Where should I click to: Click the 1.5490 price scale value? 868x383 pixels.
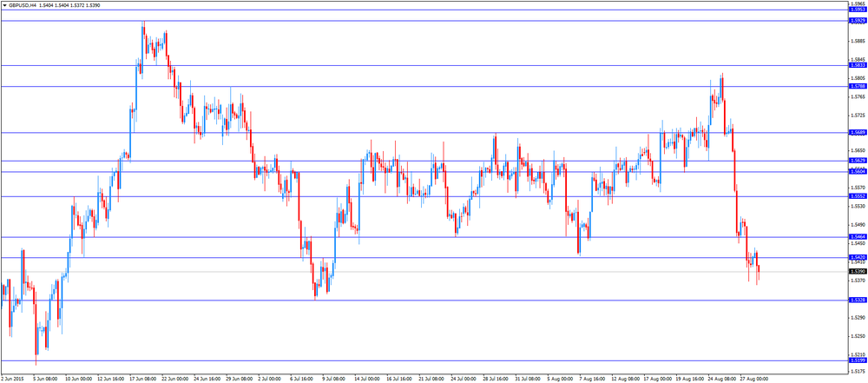point(858,225)
